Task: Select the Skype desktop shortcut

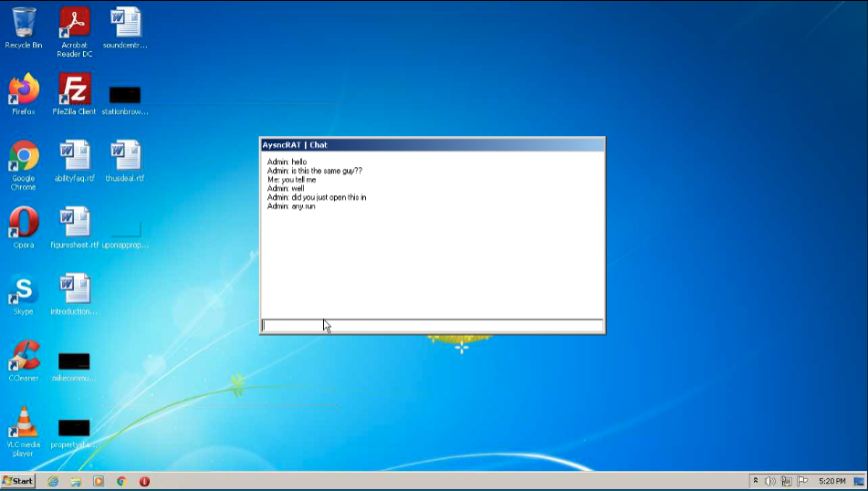Action: (x=23, y=293)
